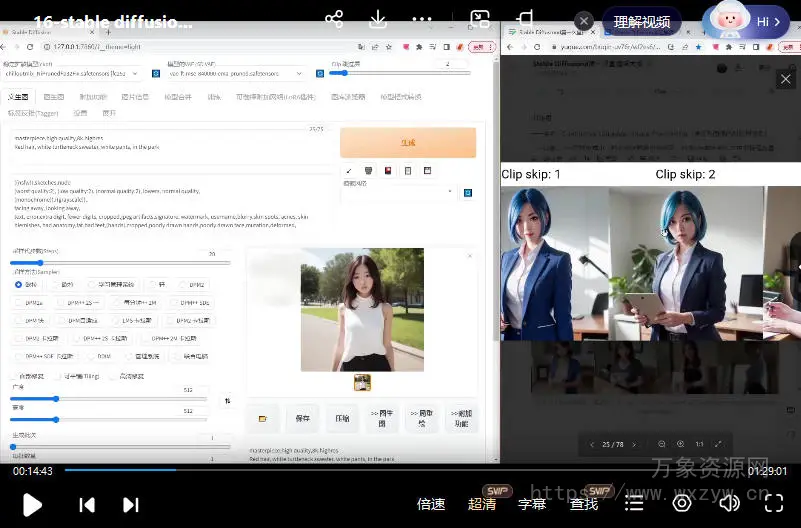The height and width of the screenshot is (528, 801).
Task: Click the share icon in the top bar
Action: (334, 20)
